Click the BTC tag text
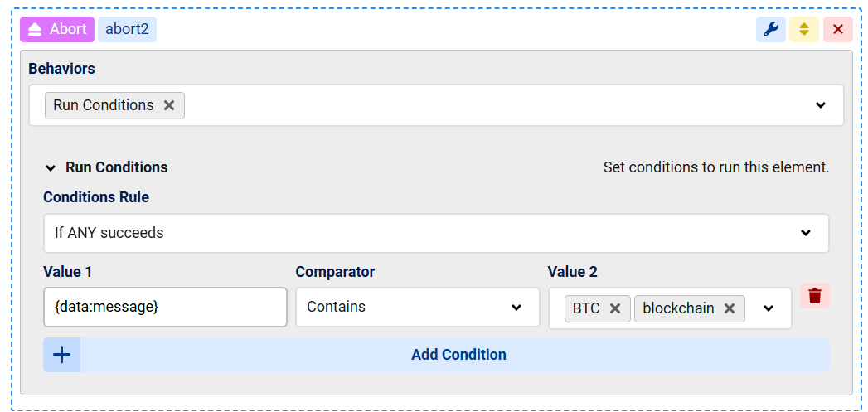 coord(586,308)
